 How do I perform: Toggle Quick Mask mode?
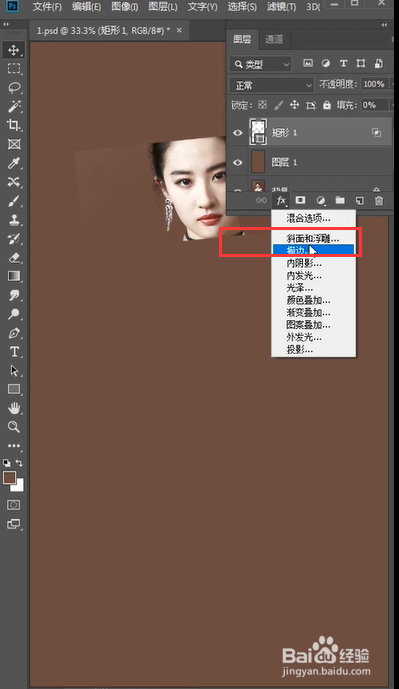pos(14,505)
